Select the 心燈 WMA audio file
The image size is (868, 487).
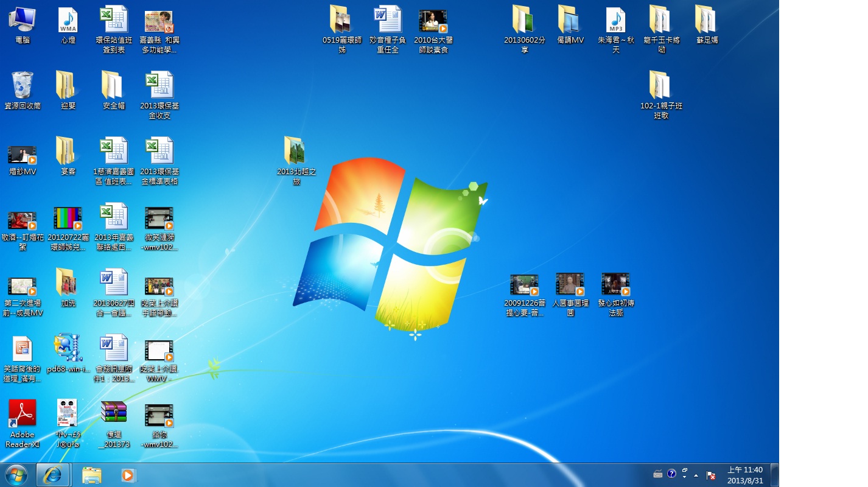[x=68, y=26]
